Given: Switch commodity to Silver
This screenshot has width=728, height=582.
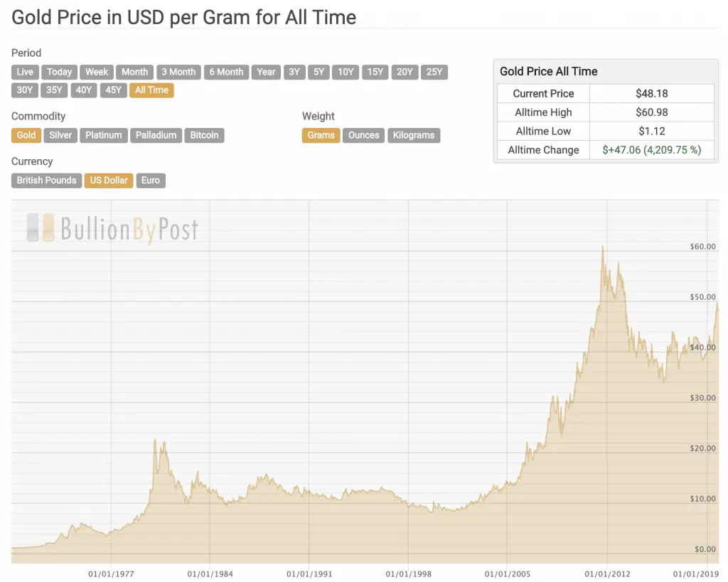Looking at the screenshot, I should (60, 135).
